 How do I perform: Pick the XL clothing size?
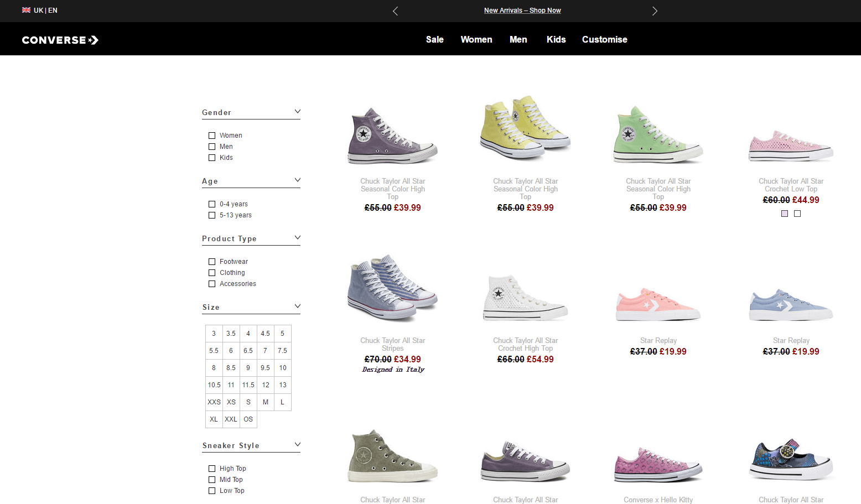[214, 419]
